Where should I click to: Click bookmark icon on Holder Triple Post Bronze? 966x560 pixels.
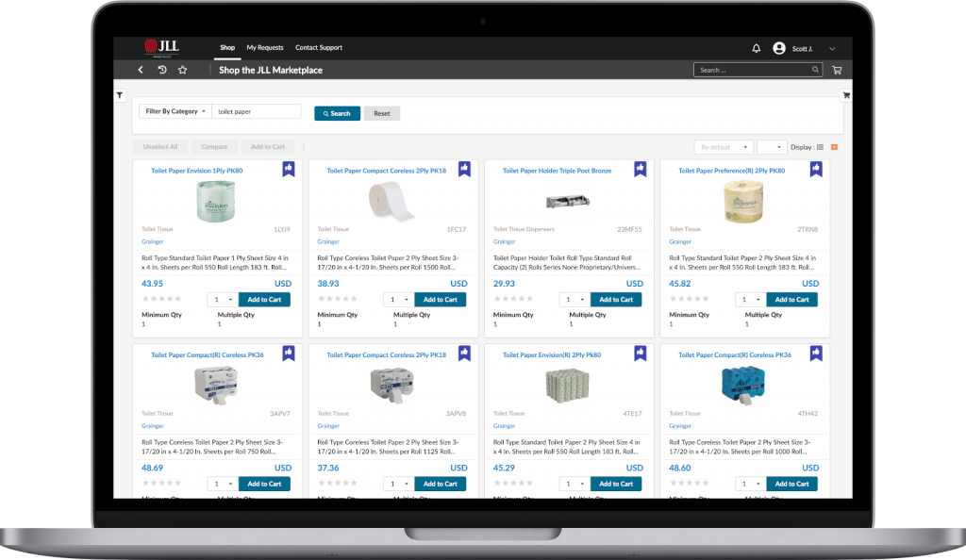[641, 169]
